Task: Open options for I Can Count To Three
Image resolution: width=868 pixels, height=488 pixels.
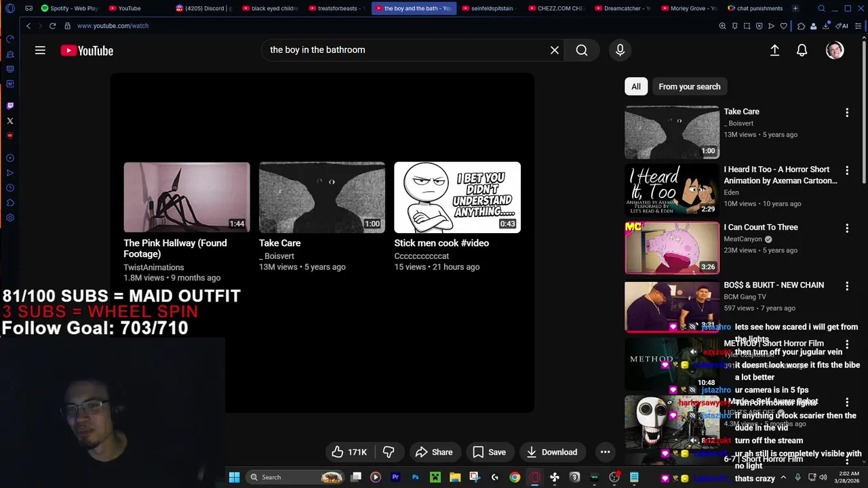Action: 846,228
